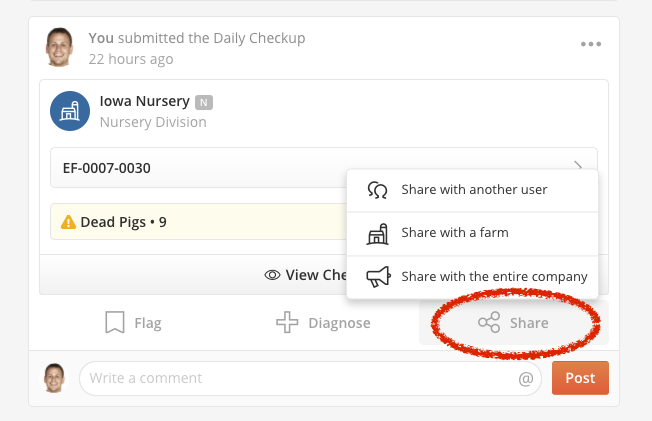Screen dimensions: 652x421
Task: Select Share with a farm
Action: pos(472,233)
